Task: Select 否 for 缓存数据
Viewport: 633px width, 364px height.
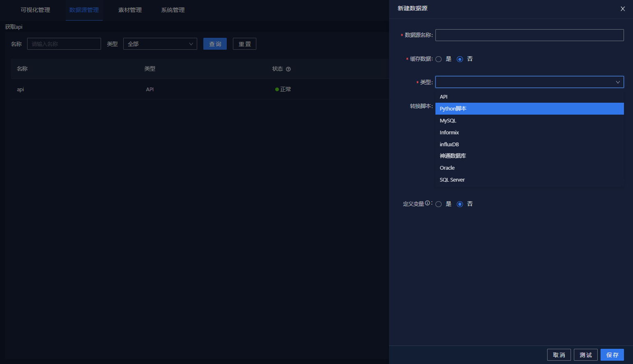Action: click(460, 59)
